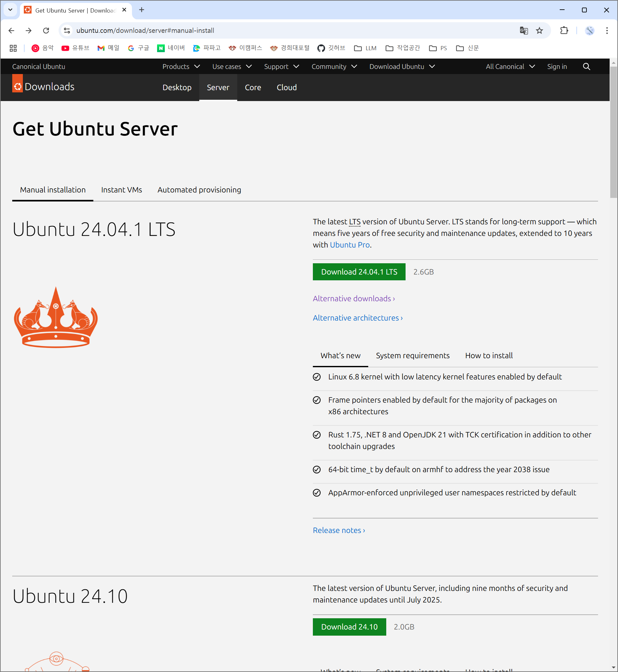
Task: Open the Products dropdown menu
Action: click(180, 66)
